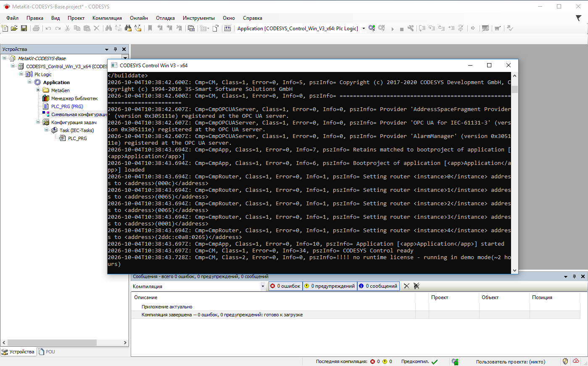Click the device status icon in status bar
The height and width of the screenshot is (366, 588).
coord(455,361)
